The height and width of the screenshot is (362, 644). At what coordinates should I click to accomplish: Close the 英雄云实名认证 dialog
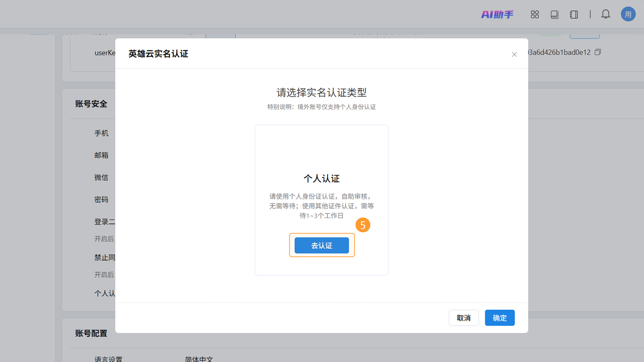514,54
